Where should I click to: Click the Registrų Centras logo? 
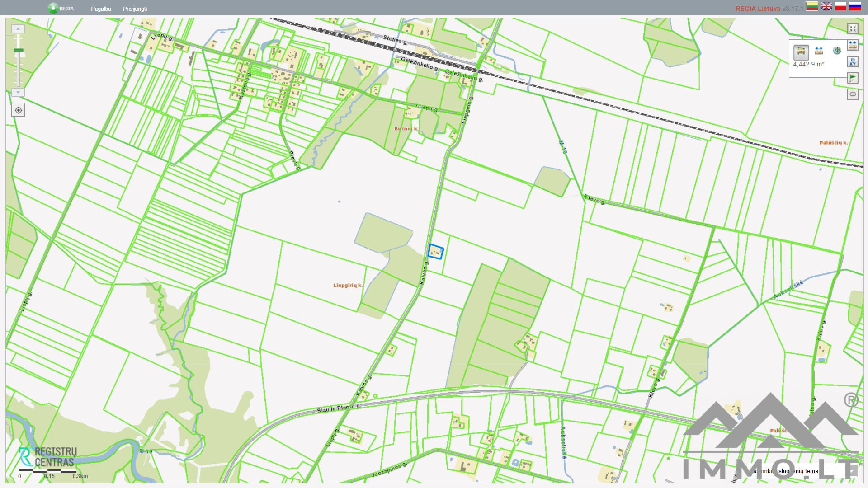click(47, 457)
